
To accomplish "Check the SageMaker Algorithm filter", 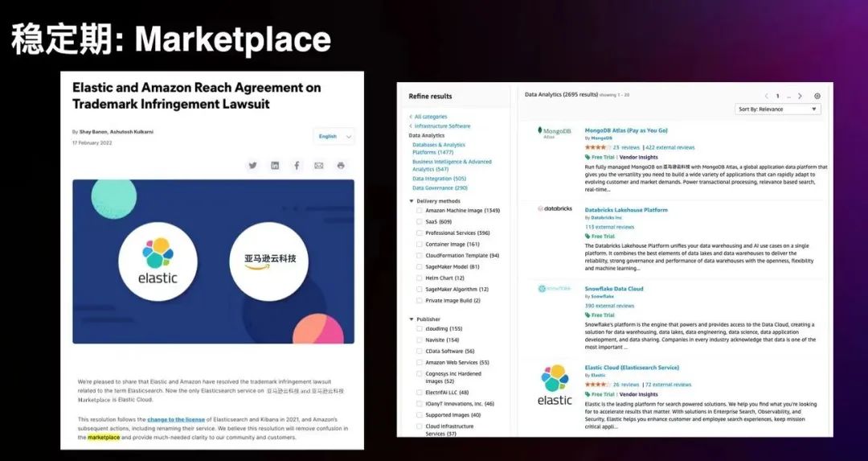I will 420,290.
